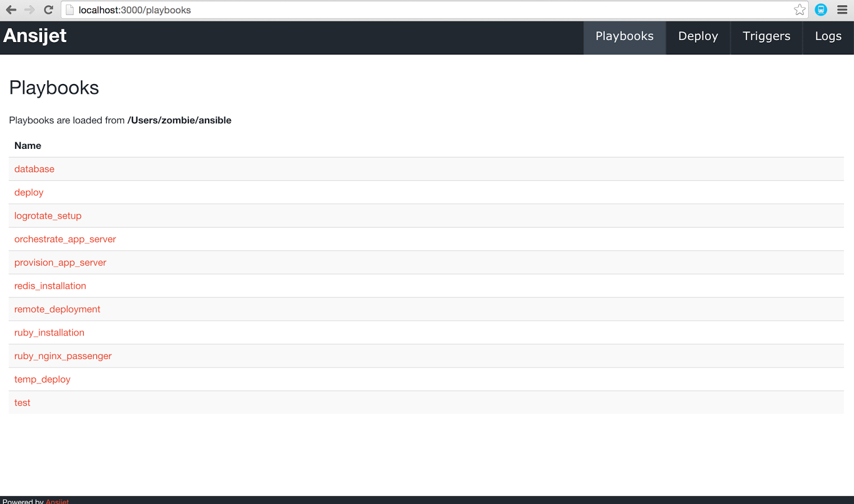This screenshot has width=854, height=504.
Task: Click the Ansijet brand logo
Action: (34, 36)
